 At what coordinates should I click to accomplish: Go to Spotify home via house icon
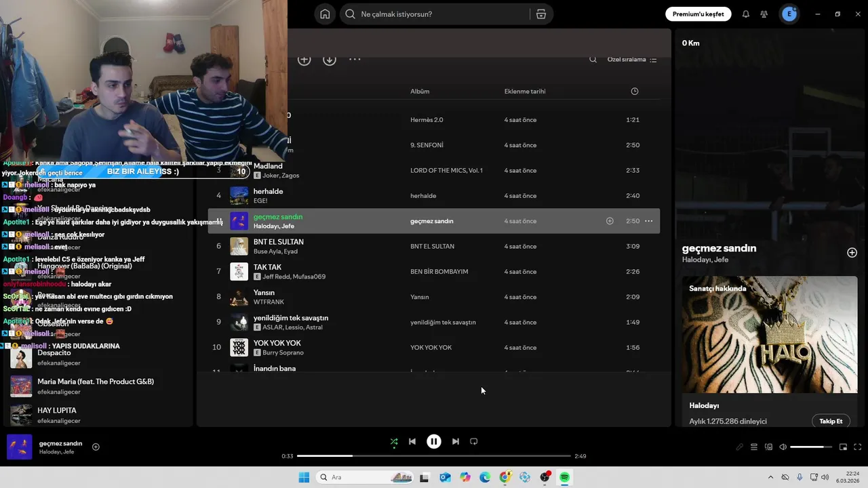click(325, 14)
